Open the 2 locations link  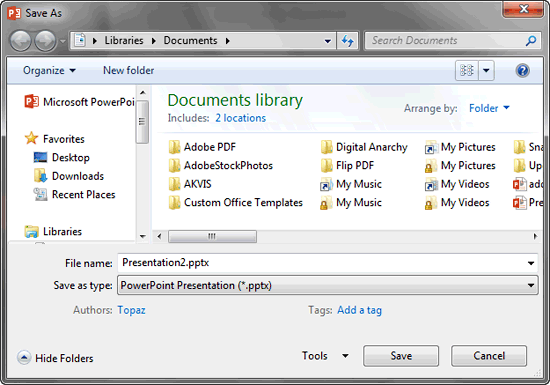click(241, 118)
